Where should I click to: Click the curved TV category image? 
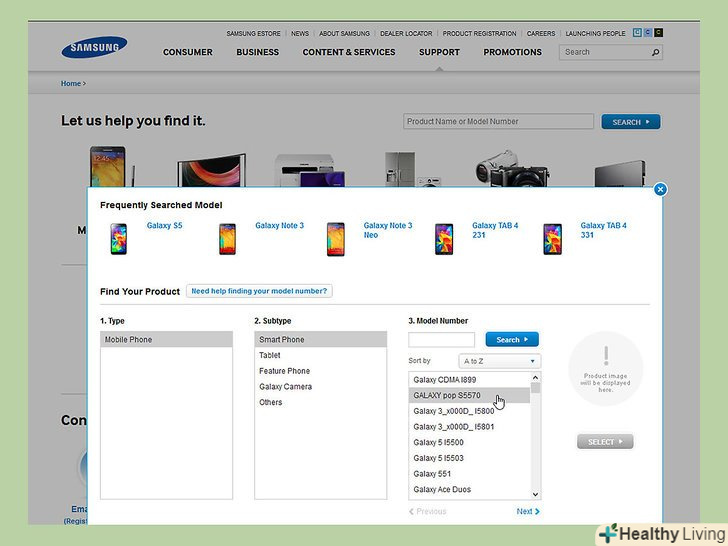(212, 170)
